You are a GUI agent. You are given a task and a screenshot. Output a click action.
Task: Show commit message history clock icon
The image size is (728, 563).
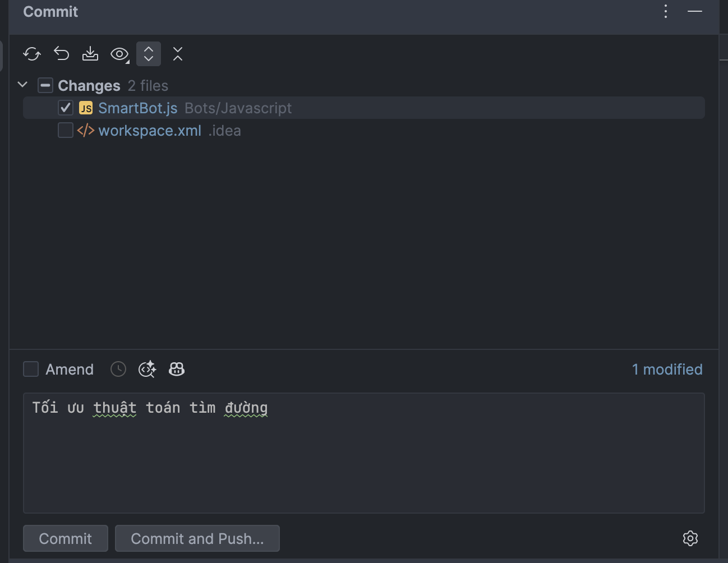point(118,369)
